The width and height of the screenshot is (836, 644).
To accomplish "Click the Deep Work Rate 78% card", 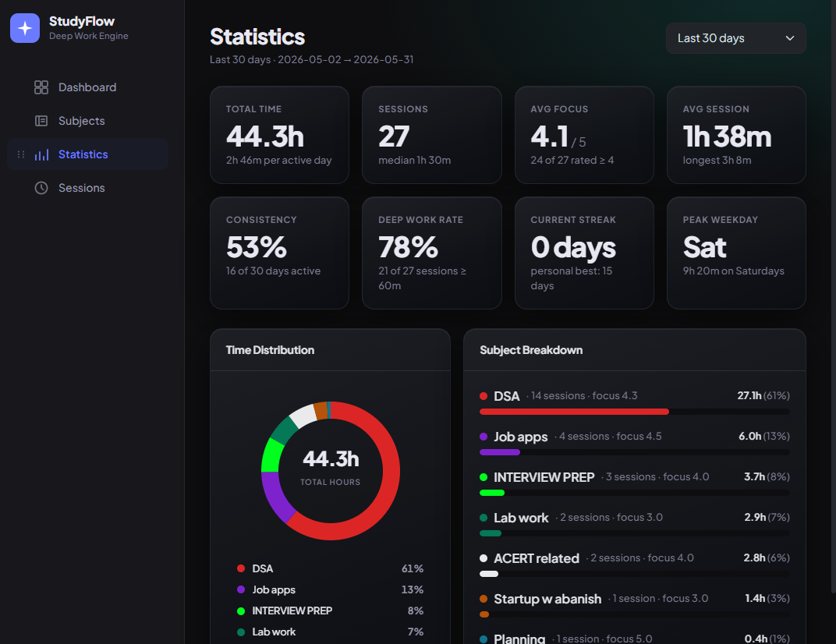I will [x=432, y=253].
